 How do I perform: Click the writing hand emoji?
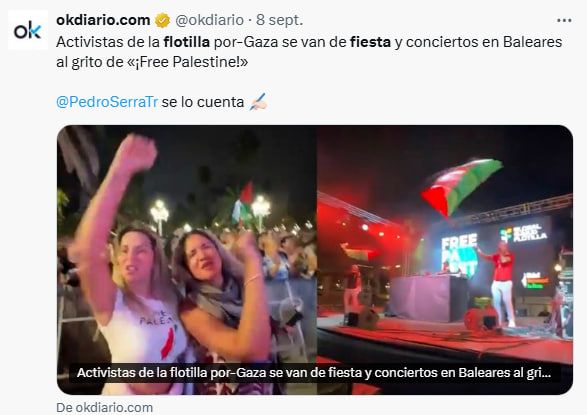coord(258,102)
